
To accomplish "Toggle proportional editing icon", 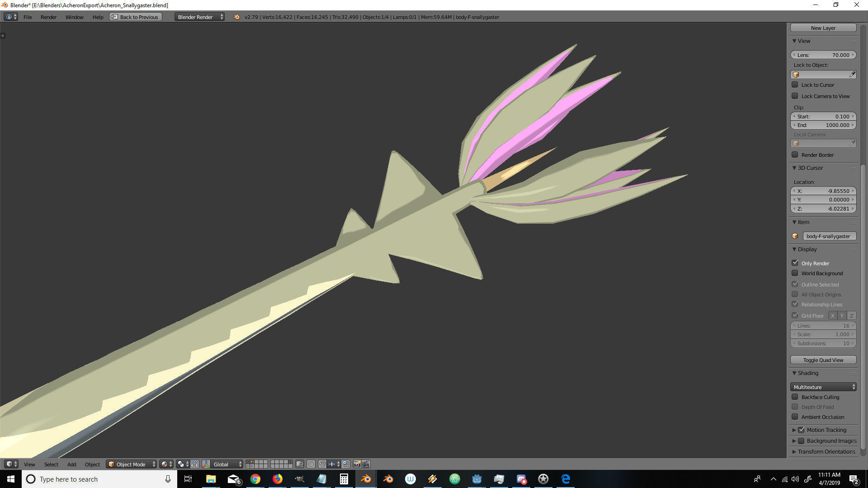I will (x=311, y=464).
